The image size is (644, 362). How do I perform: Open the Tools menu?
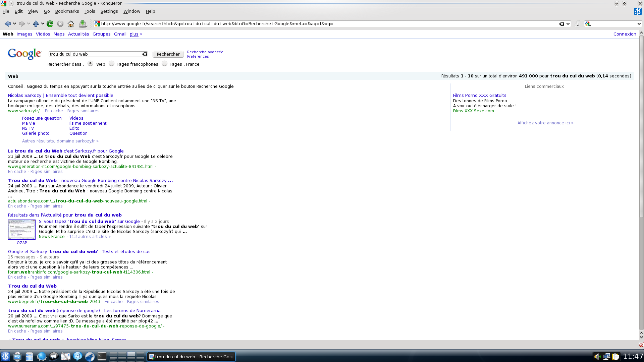90,11
